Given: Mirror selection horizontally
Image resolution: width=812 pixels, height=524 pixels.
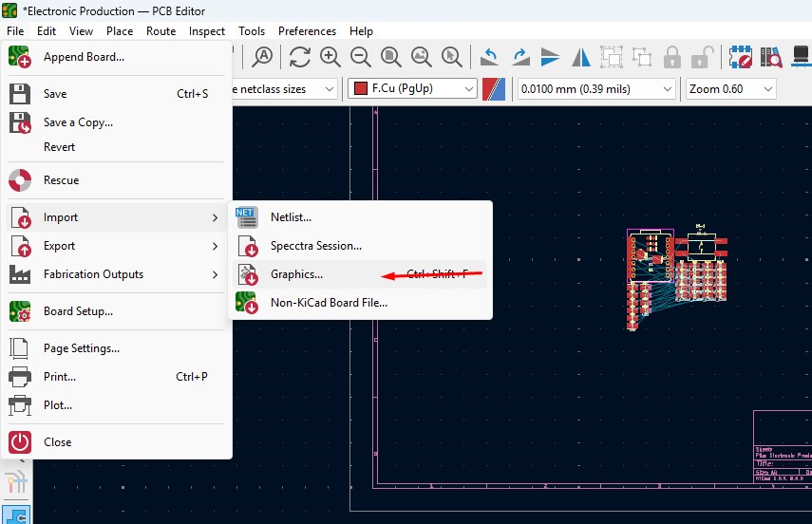Looking at the screenshot, I should [581, 56].
